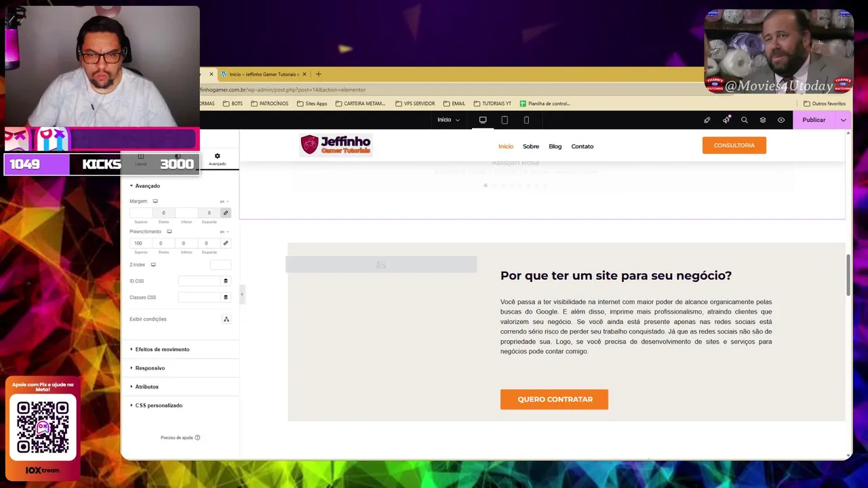Open the Início page dropdown
The image size is (868, 488).
coord(448,120)
